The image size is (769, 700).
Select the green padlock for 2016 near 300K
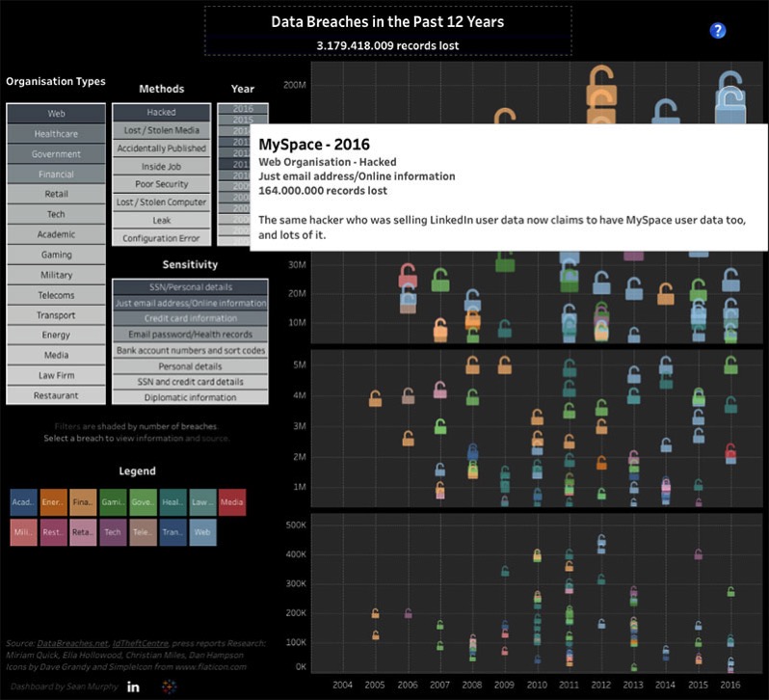click(x=730, y=592)
